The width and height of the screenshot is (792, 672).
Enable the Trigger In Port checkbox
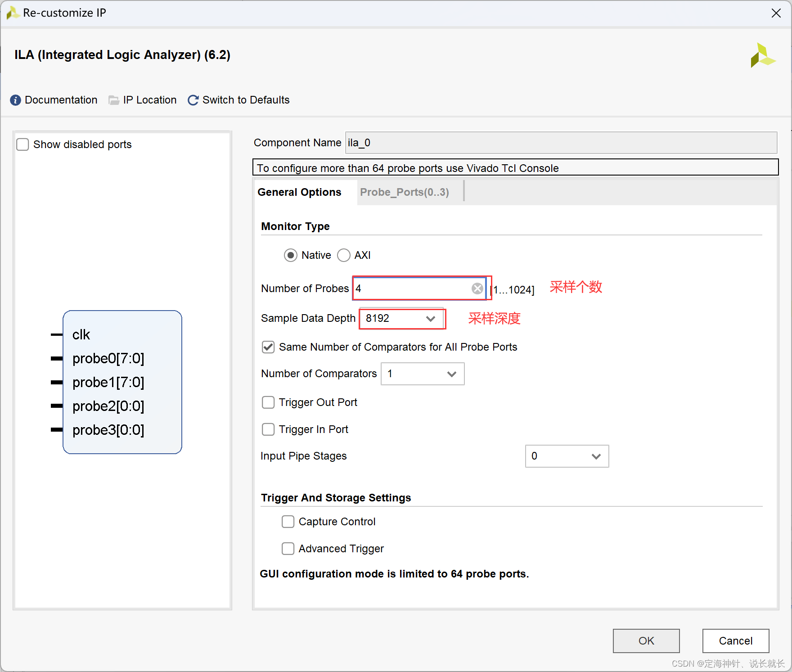[x=268, y=429]
